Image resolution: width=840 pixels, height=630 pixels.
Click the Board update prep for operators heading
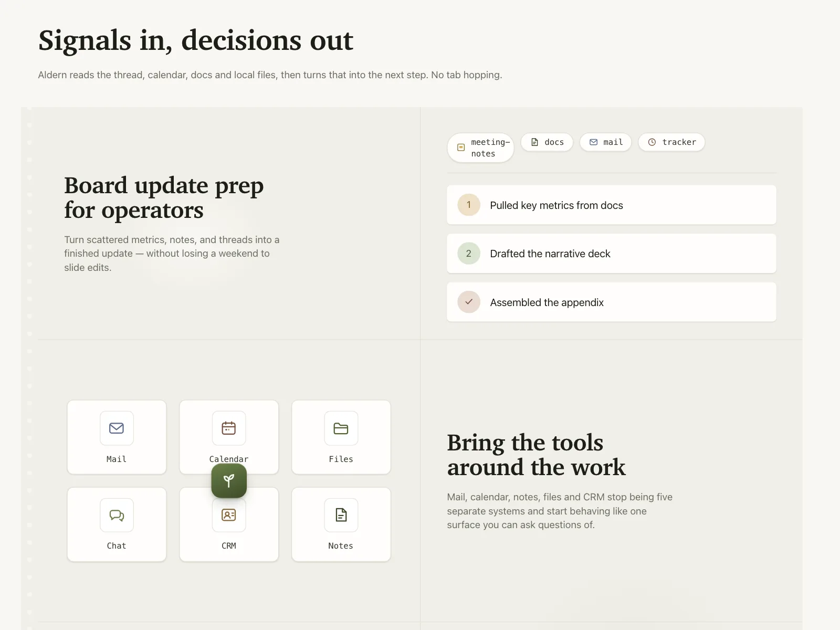(x=164, y=198)
